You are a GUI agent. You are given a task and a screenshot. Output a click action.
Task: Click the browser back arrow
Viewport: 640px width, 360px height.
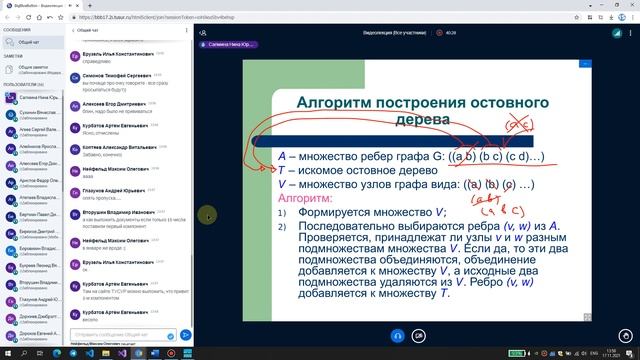7,17
